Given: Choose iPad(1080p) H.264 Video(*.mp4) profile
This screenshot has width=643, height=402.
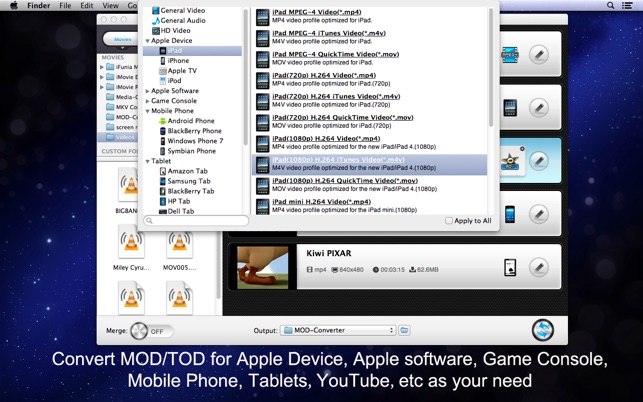Looking at the screenshot, I should [369, 142].
